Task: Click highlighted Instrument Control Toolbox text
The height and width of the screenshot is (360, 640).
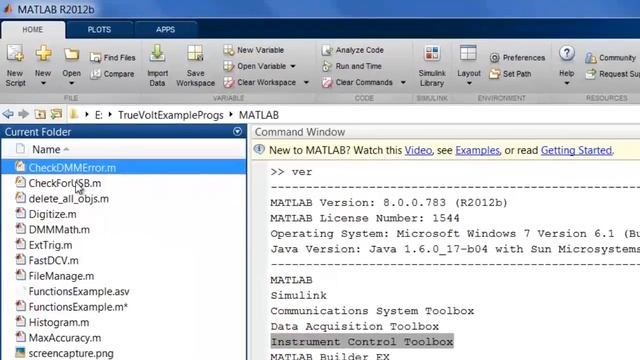Action: click(x=362, y=342)
